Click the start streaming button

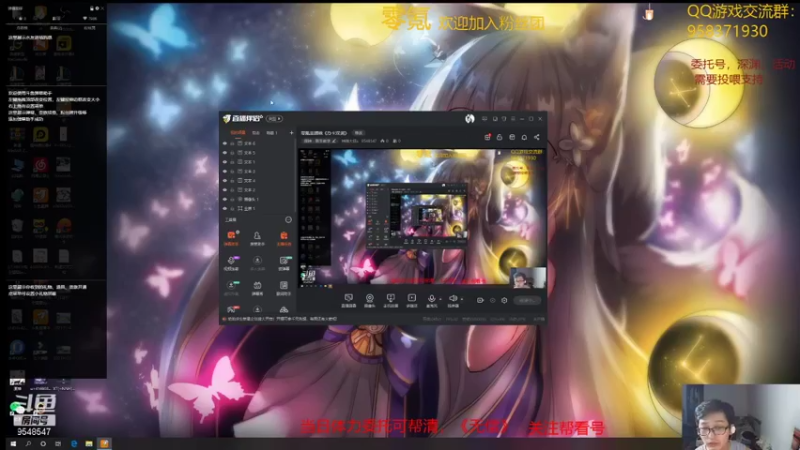[527, 301]
